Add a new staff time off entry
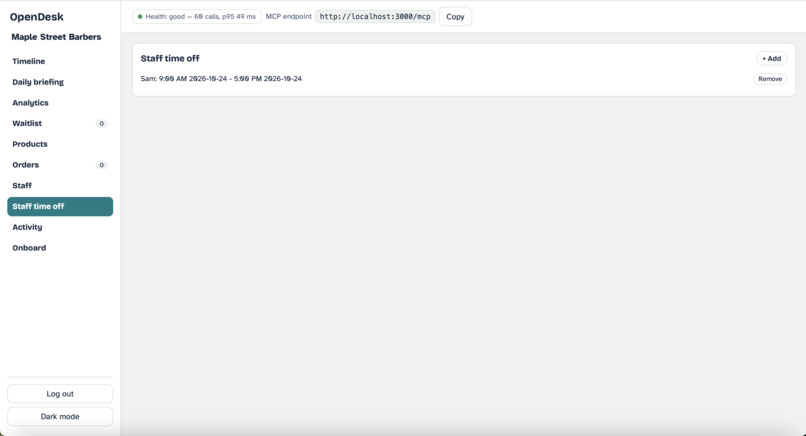This screenshot has height=436, width=806. click(x=771, y=59)
